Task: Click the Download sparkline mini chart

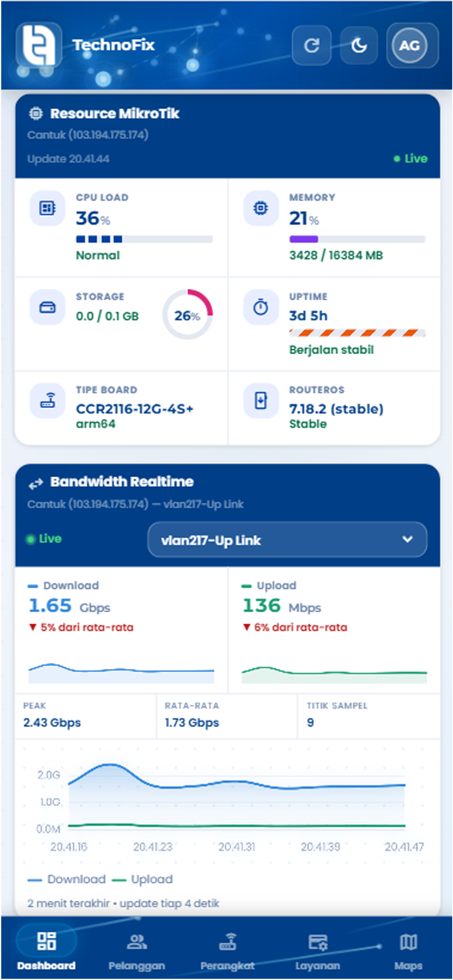Action: click(121, 673)
